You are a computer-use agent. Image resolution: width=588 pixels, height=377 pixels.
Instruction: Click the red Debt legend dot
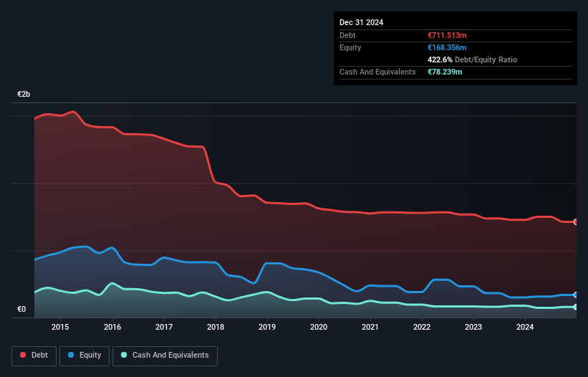tap(23, 355)
